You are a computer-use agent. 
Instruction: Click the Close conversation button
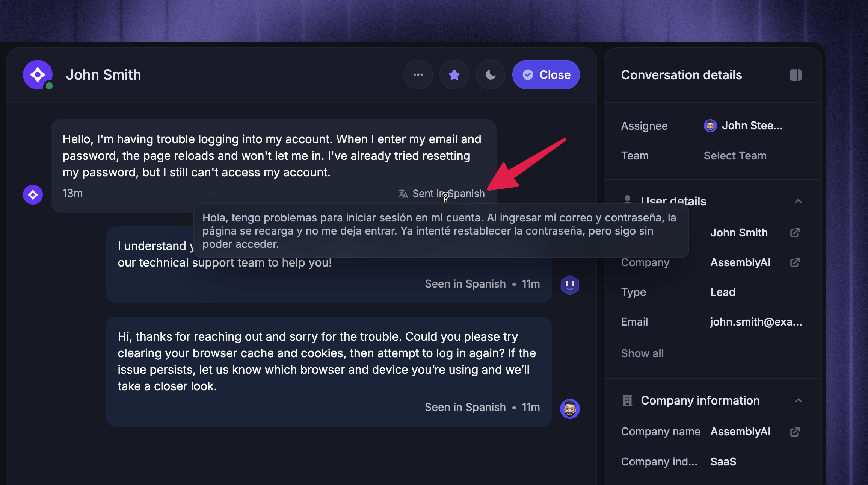546,75
